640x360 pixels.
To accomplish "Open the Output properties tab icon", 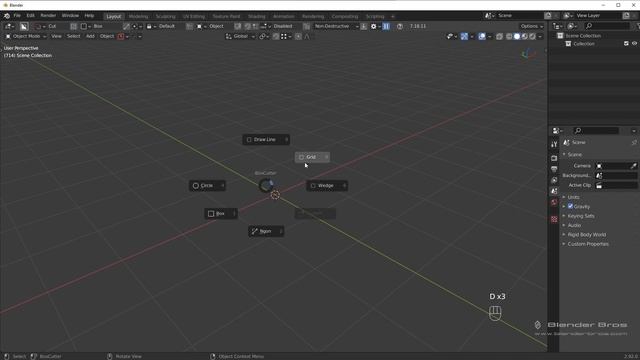I will pos(554,169).
